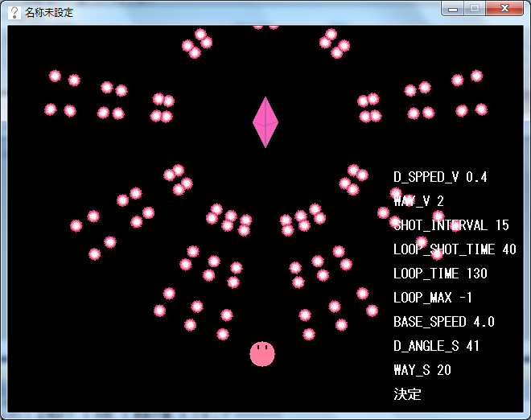Pick the LOOP_SHOT_TIME 40 parameter

point(455,249)
